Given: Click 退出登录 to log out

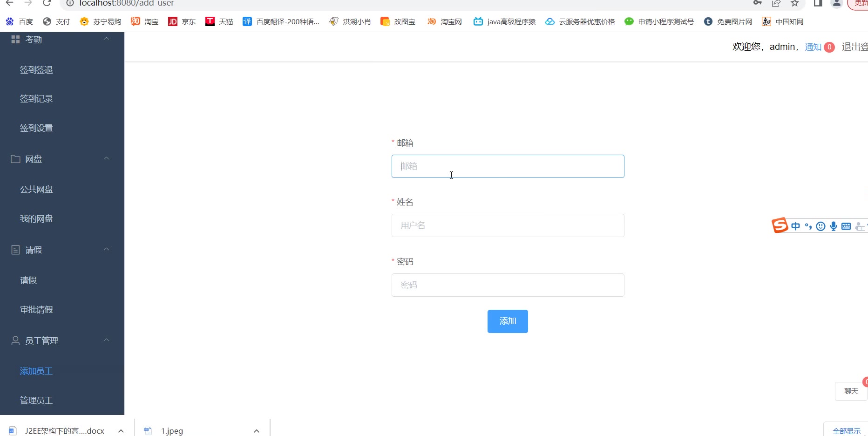Looking at the screenshot, I should pyautogui.click(x=855, y=47).
